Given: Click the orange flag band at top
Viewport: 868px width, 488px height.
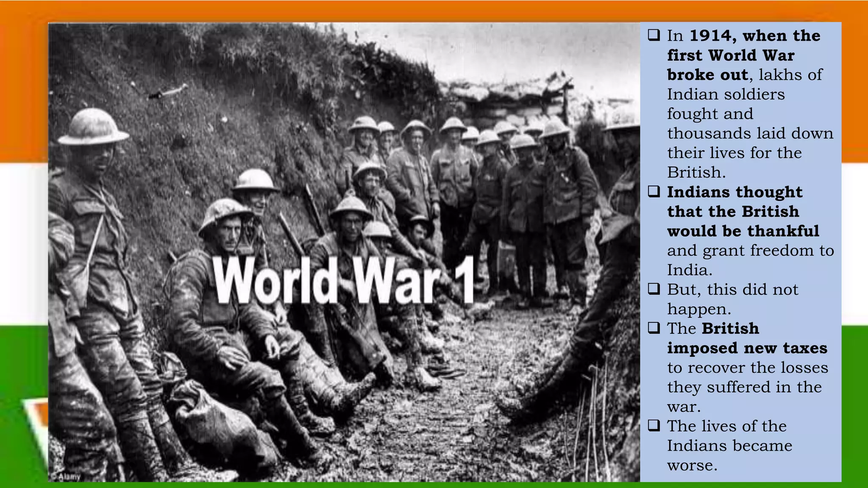Looking at the screenshot, I should 424,11.
